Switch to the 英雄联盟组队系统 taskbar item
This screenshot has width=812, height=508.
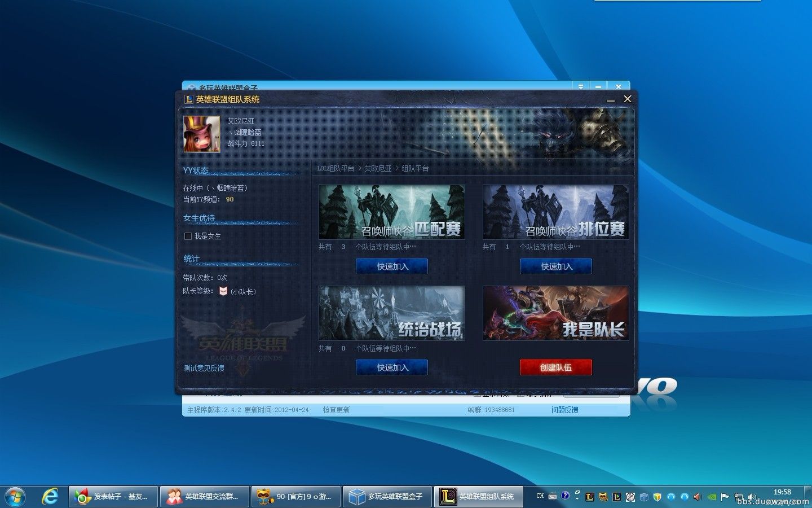478,496
